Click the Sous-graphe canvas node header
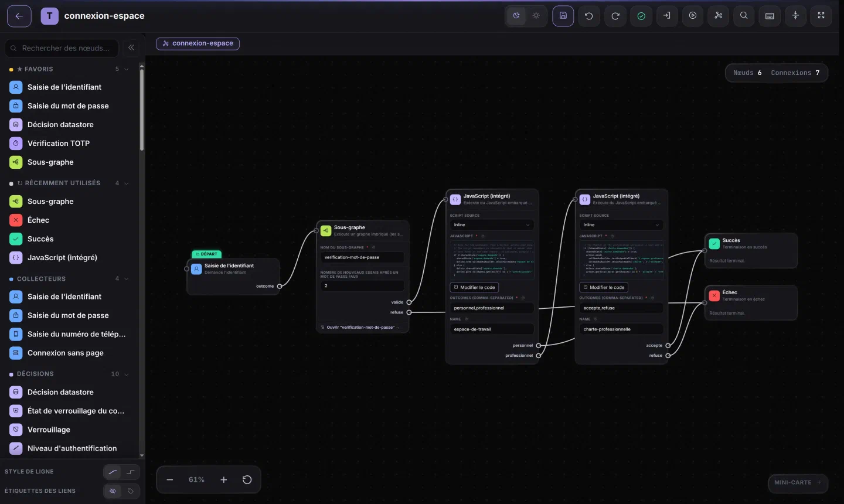The width and height of the screenshot is (844, 504). [362, 230]
